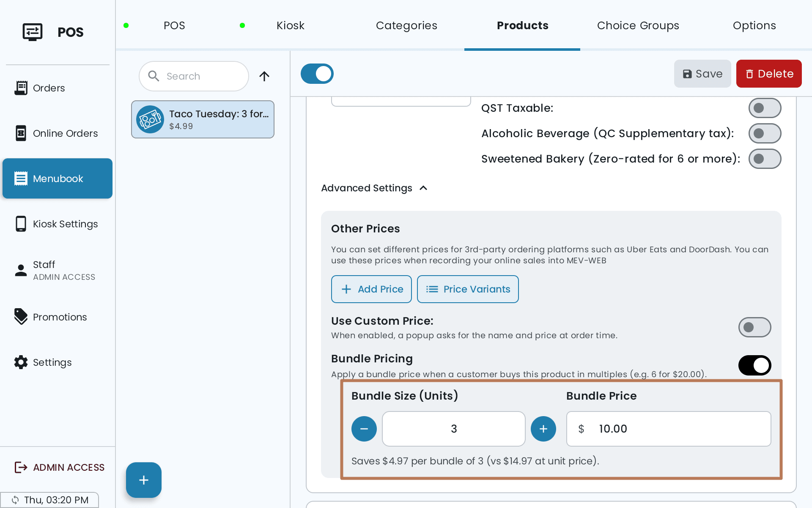Decrease bundle size with minus button
This screenshot has height=508, width=812.
click(364, 429)
